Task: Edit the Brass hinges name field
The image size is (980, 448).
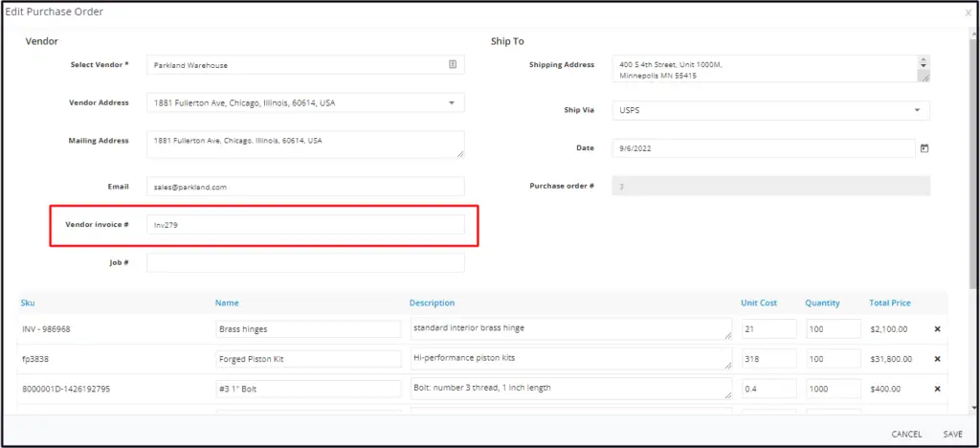Action: [309, 328]
